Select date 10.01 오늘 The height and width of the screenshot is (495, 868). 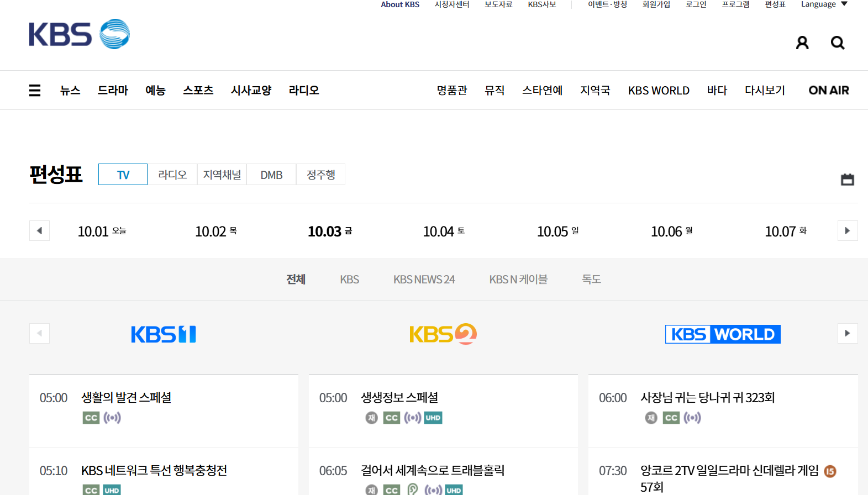coord(102,231)
